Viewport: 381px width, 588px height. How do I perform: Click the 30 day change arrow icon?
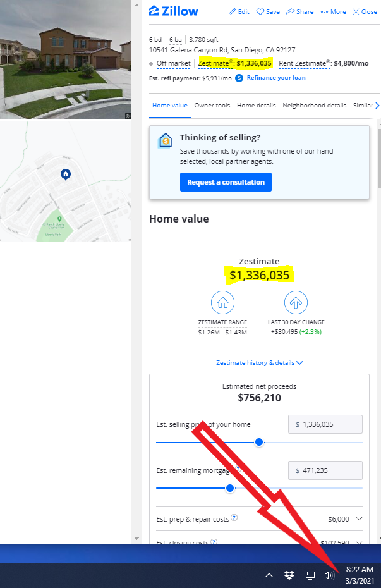point(296,302)
